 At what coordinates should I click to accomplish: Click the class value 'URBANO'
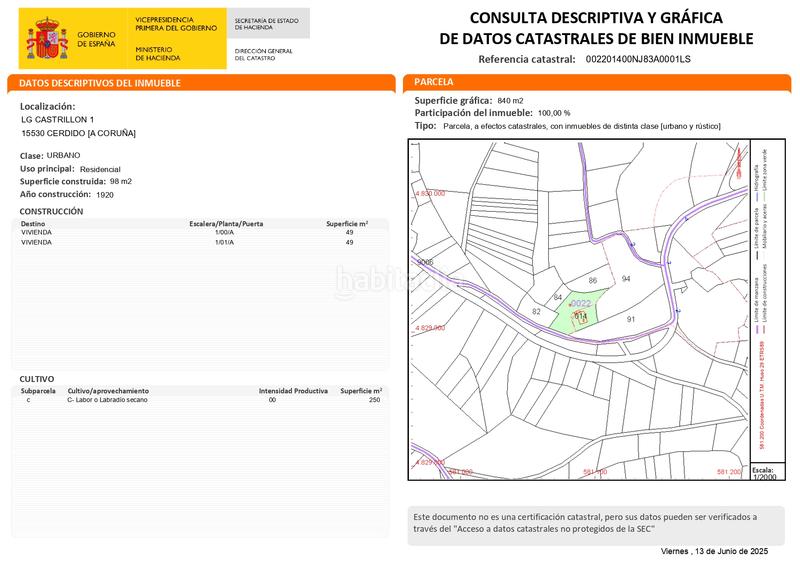[x=63, y=155]
